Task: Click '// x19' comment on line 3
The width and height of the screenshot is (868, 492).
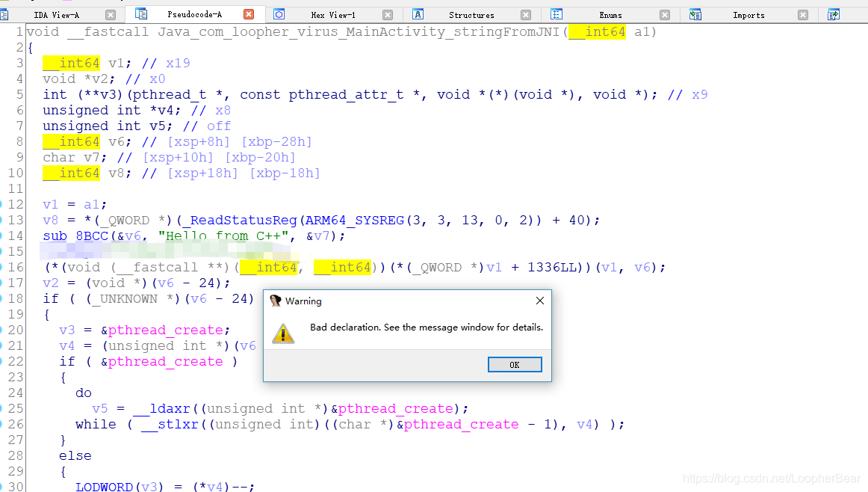Action: [166, 63]
